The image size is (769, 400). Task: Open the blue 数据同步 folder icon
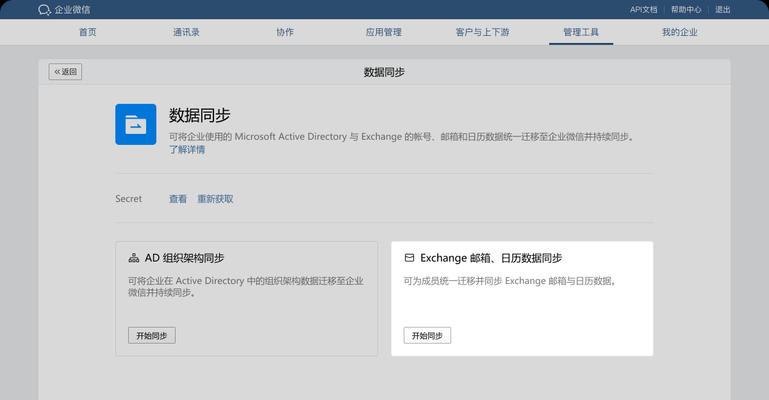tap(136, 125)
